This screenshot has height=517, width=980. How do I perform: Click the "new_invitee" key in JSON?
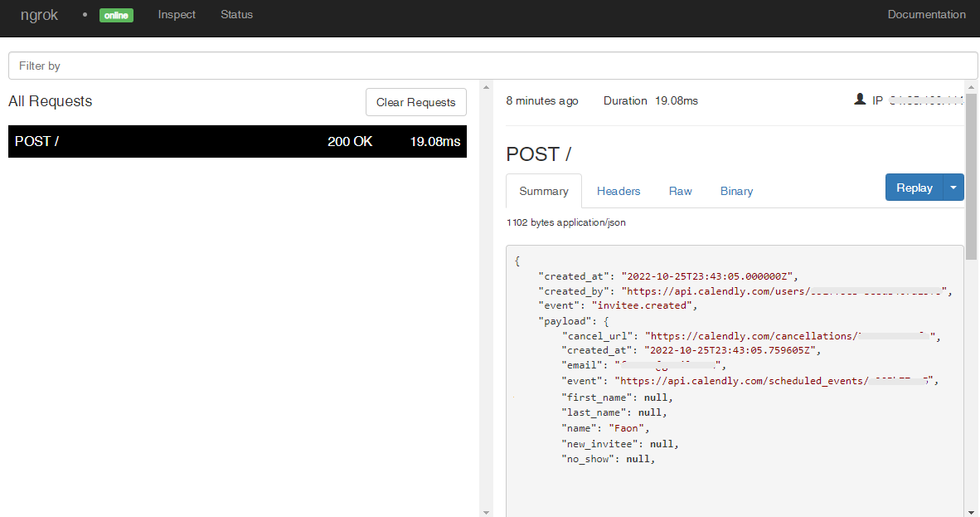(x=600, y=444)
